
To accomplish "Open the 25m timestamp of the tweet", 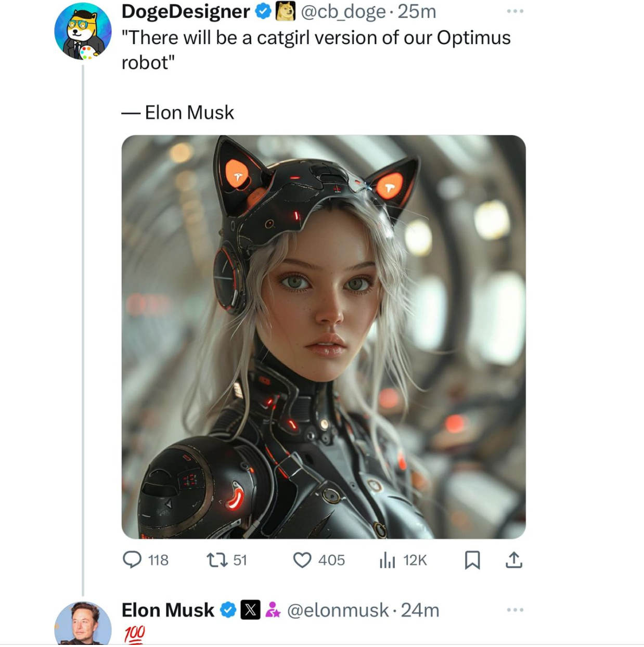I will coord(417,11).
